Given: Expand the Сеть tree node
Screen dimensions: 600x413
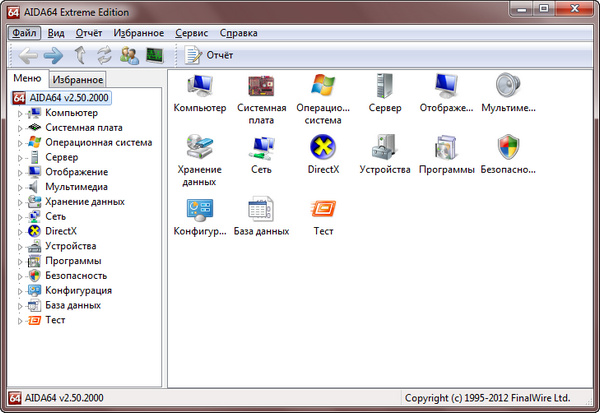Looking at the screenshot, I should coord(20,216).
